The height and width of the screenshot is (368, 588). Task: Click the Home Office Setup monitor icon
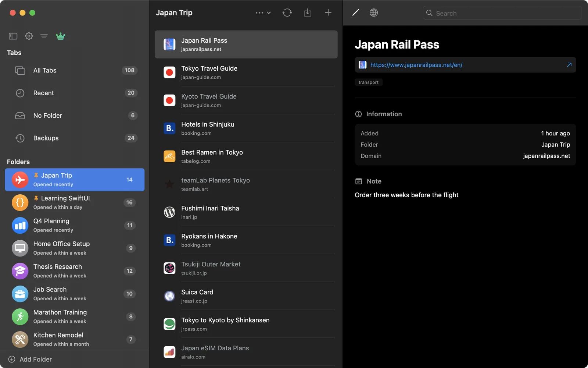20,248
